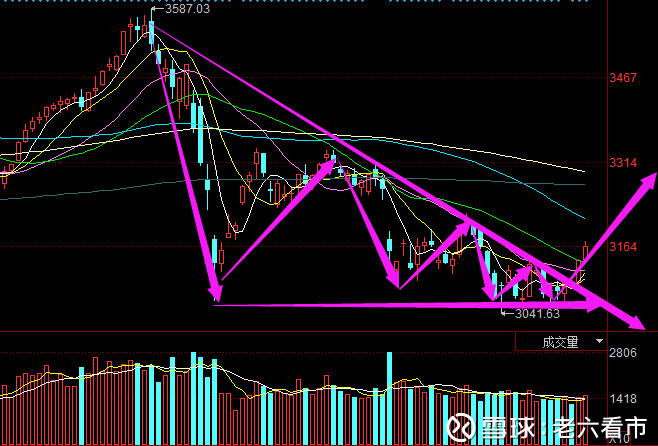658x446 pixels.
Task: Select the peak candlestick marked 3587.03
Action: [x=151, y=31]
